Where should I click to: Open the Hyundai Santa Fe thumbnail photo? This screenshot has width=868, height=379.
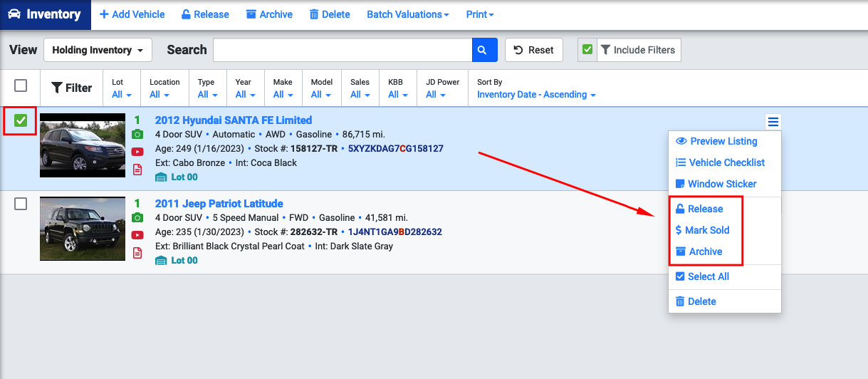pyautogui.click(x=83, y=145)
